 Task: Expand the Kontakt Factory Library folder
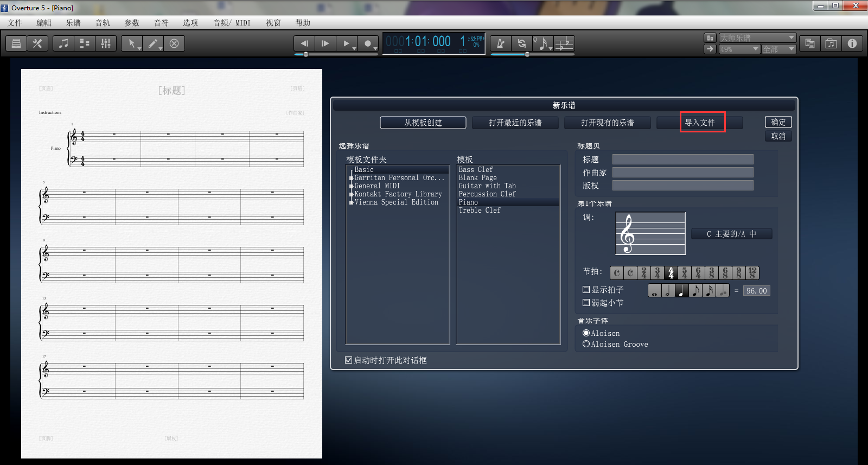(352, 194)
